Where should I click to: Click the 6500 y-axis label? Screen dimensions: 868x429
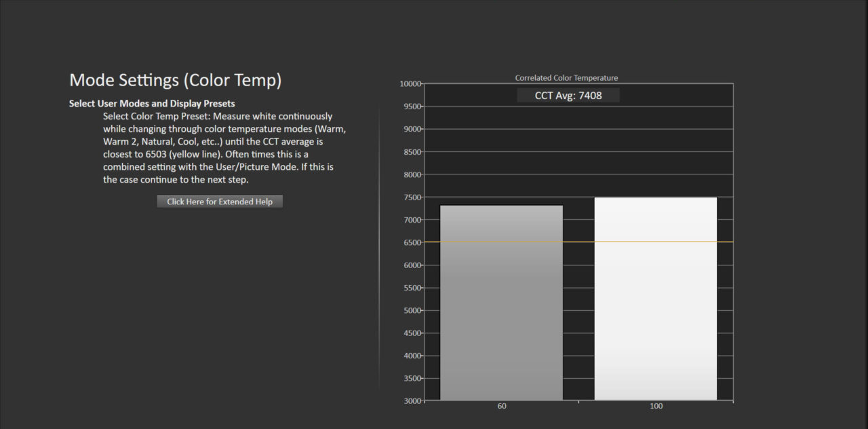click(x=413, y=242)
